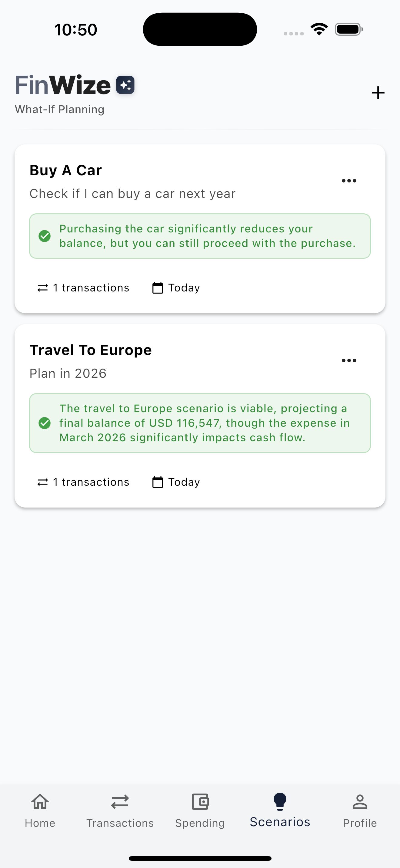Image resolution: width=400 pixels, height=868 pixels.
Task: Select the Scenarios lightbulb icon
Action: [x=280, y=801]
